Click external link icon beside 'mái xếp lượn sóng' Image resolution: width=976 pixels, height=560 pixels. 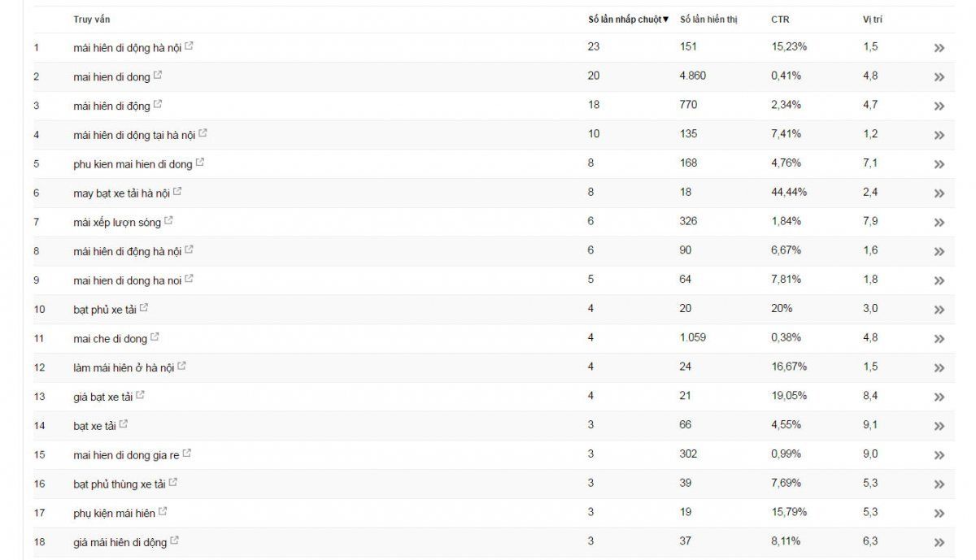(x=168, y=221)
